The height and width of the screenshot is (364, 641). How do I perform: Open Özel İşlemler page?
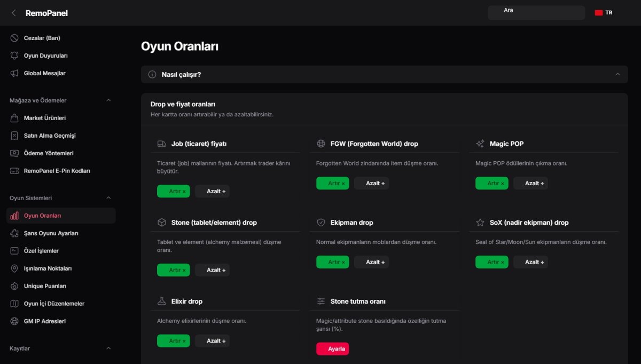[61, 251]
